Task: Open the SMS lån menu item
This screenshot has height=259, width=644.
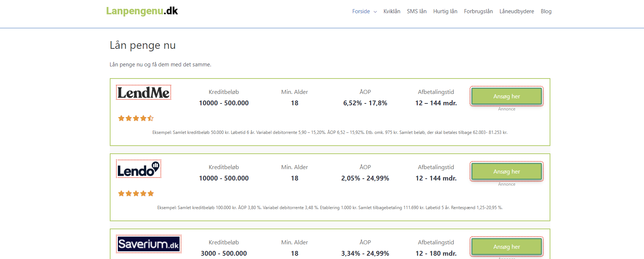Action: pyautogui.click(x=417, y=11)
